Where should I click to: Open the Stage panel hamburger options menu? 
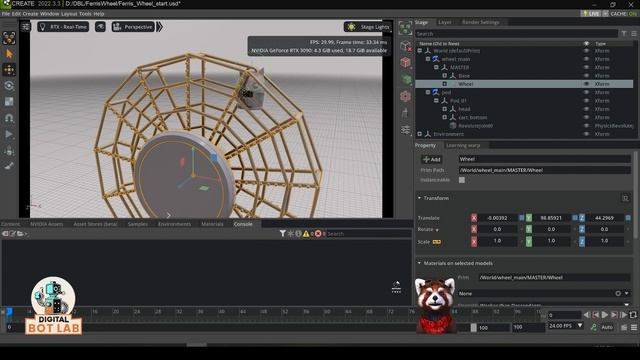634,33
